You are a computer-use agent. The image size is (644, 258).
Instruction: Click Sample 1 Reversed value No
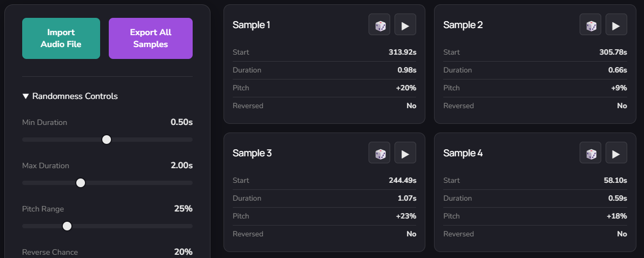coord(411,106)
